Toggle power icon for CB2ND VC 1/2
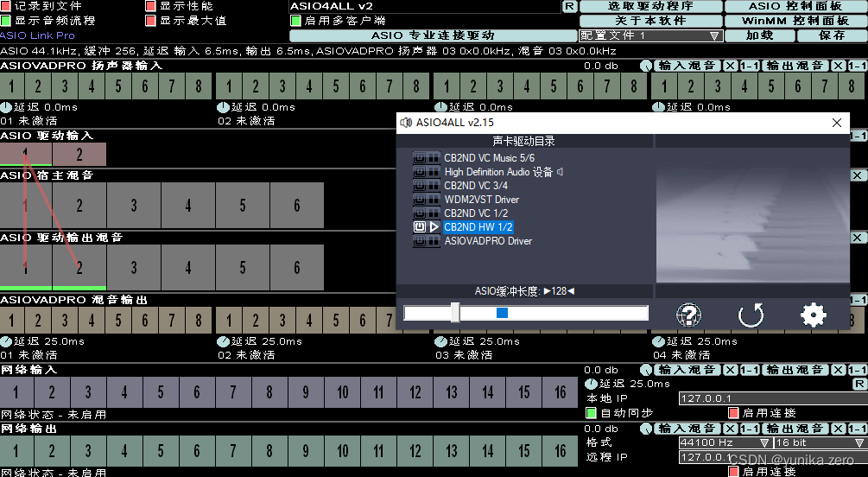The height and width of the screenshot is (477, 868). click(x=420, y=213)
